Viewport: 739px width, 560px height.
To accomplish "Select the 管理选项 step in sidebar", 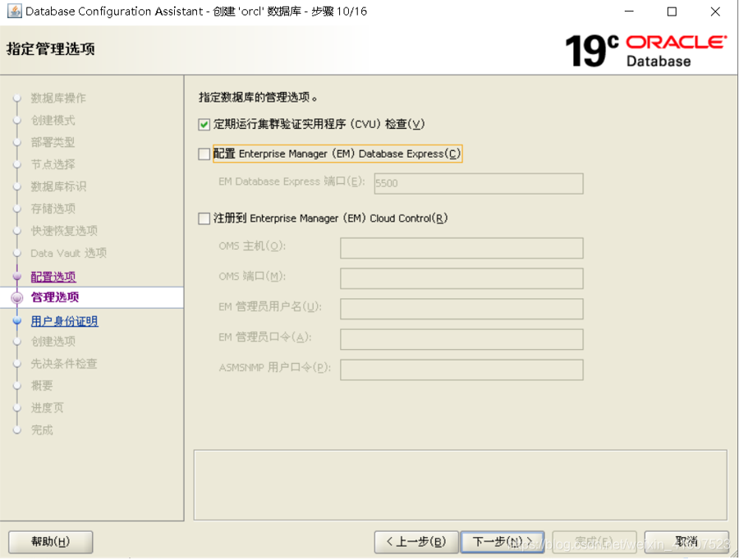I will coord(55,297).
